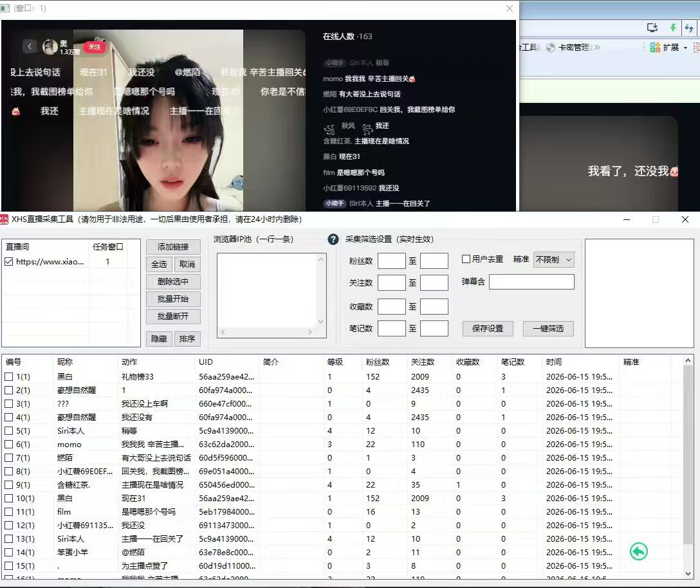Viewport: 700px width, 588px height.
Task: Check row 3(1) ??? checkbox
Action: coord(9,403)
